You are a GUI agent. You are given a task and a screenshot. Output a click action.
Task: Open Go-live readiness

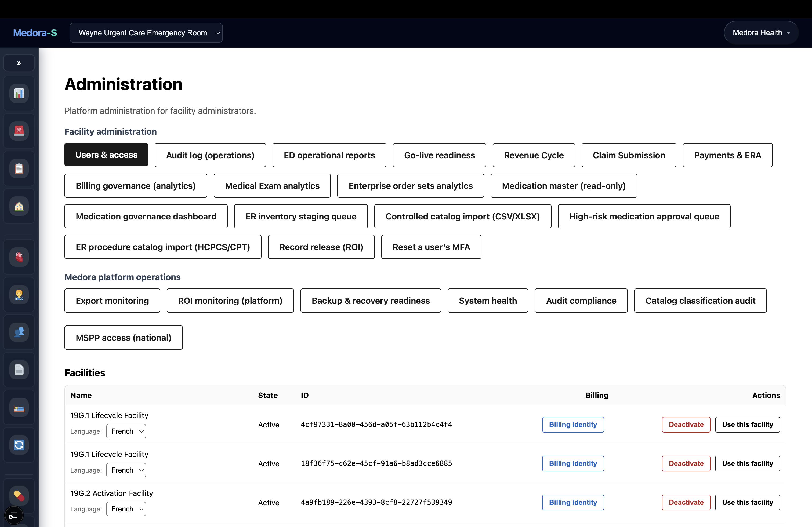pyautogui.click(x=440, y=155)
